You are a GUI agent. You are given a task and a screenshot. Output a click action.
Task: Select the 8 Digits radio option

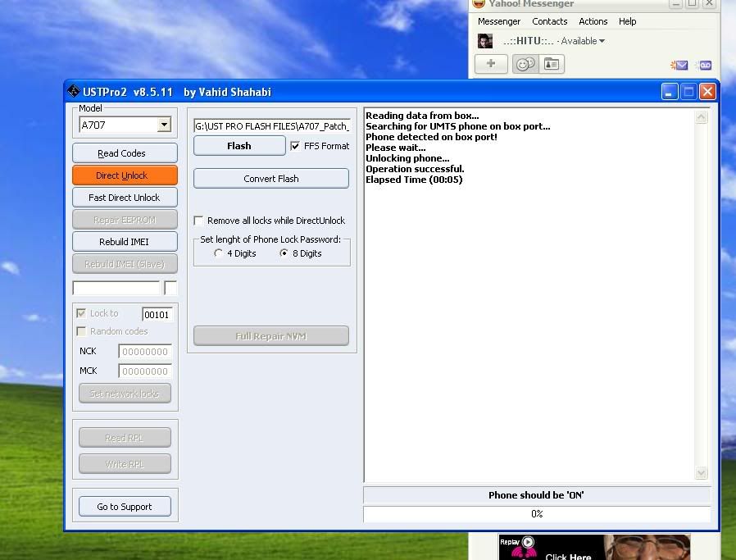coord(284,253)
